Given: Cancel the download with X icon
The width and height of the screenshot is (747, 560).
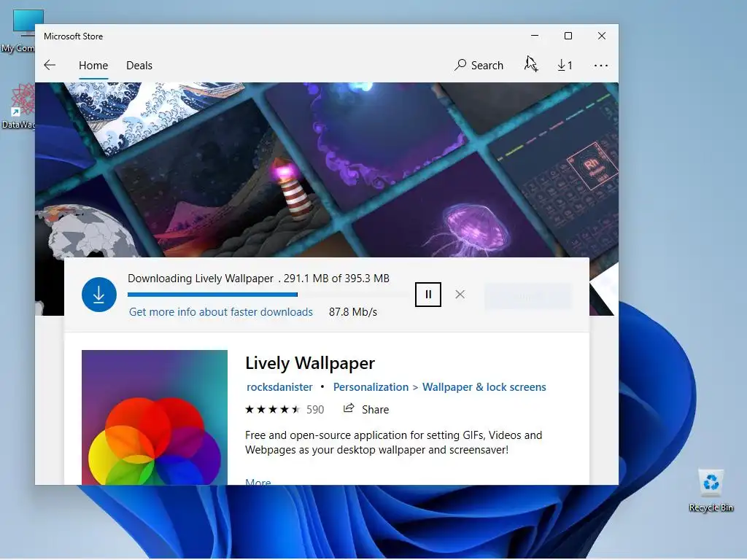Looking at the screenshot, I should pos(460,295).
